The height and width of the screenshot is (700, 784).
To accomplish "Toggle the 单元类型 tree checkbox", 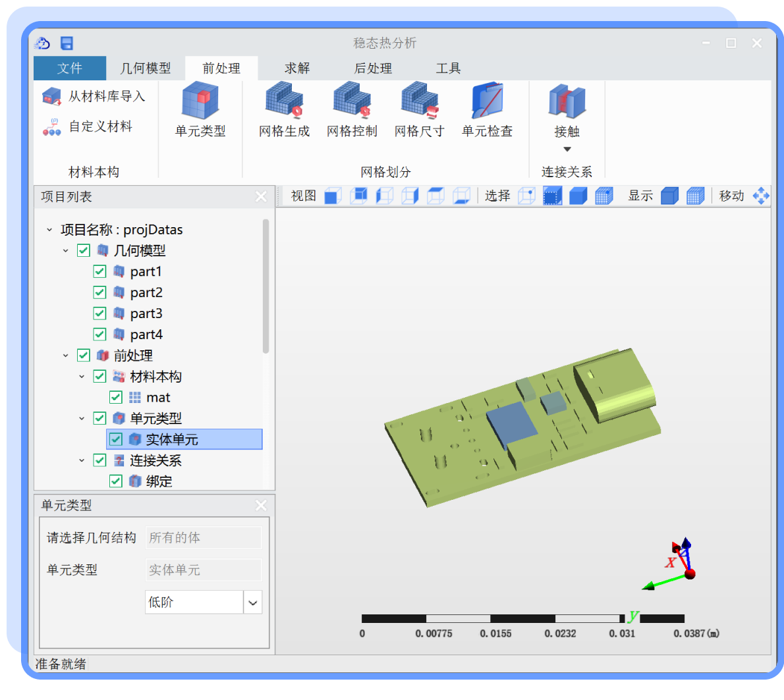I will pos(99,418).
